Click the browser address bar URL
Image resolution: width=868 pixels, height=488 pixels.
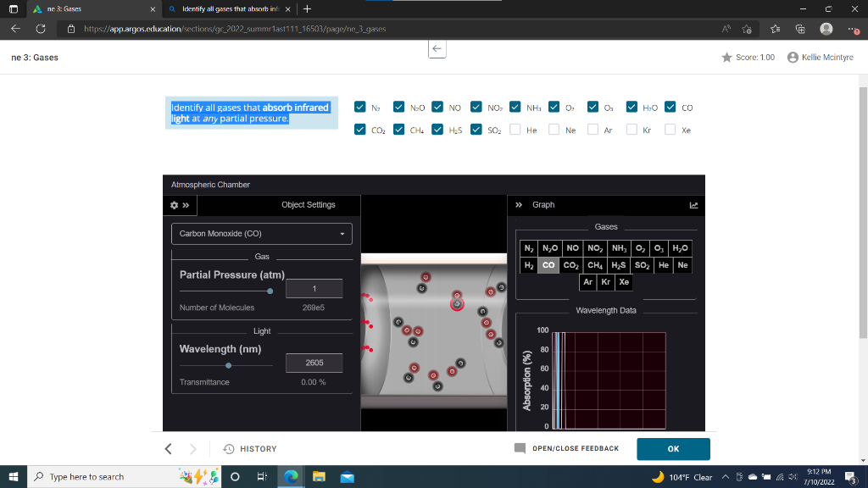(x=235, y=29)
